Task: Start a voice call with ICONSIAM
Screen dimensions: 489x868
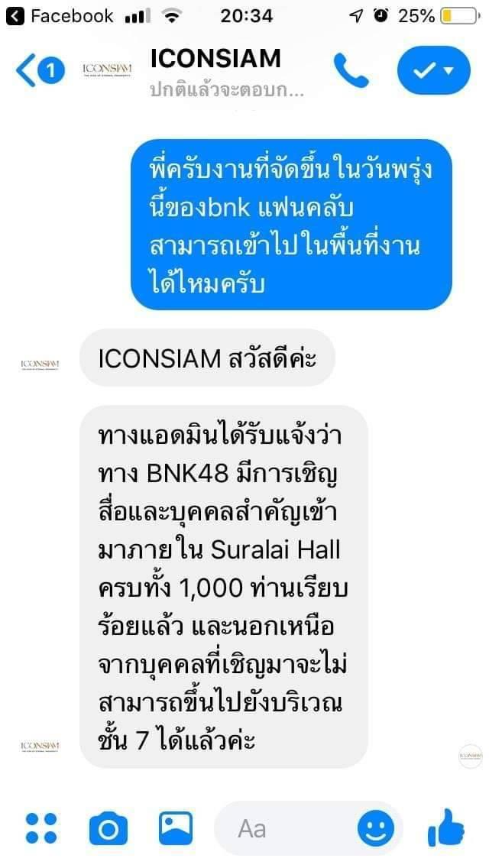Action: 351,70
